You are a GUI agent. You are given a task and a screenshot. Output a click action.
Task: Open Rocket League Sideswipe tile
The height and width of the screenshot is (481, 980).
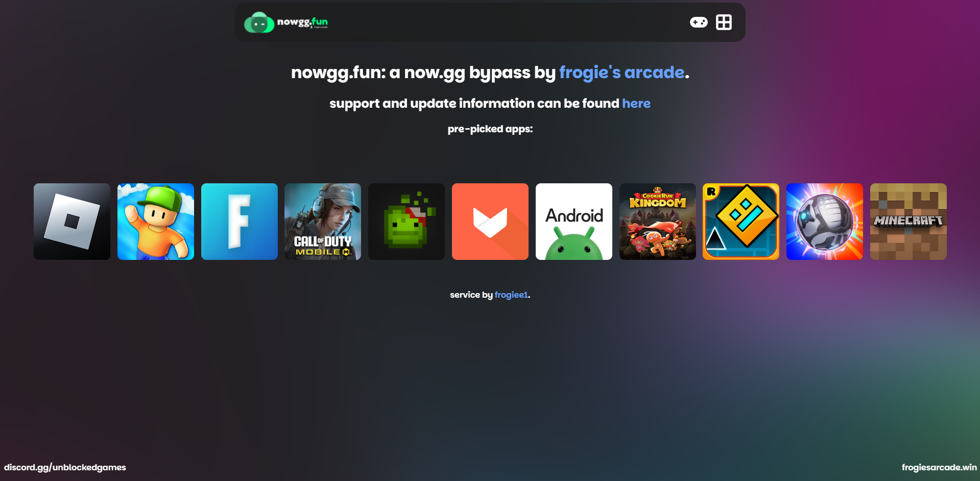[x=825, y=222]
